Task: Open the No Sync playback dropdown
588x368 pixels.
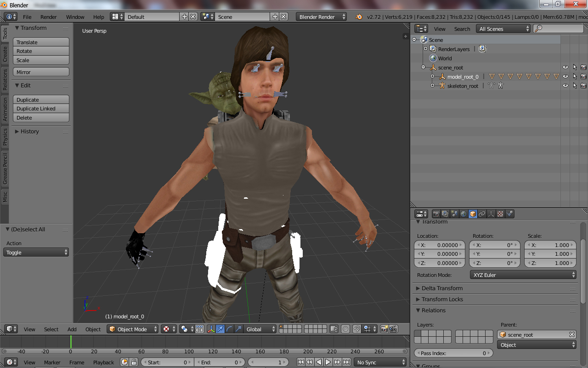Action: click(380, 362)
